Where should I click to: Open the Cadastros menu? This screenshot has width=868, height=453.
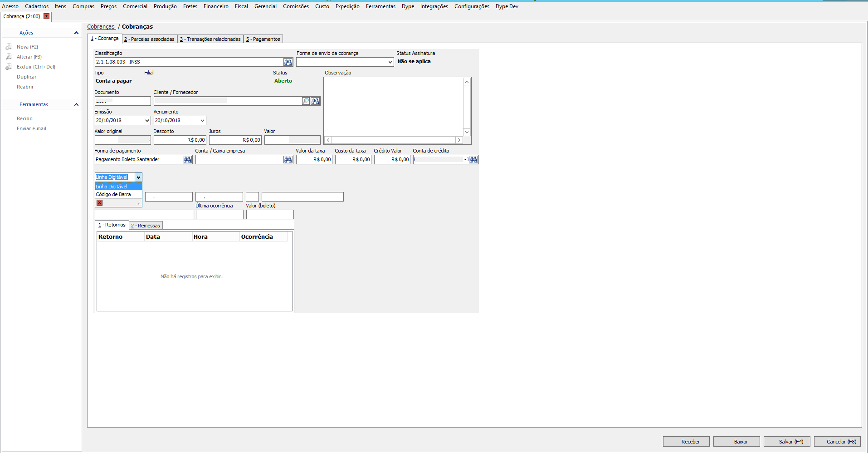pyautogui.click(x=37, y=6)
